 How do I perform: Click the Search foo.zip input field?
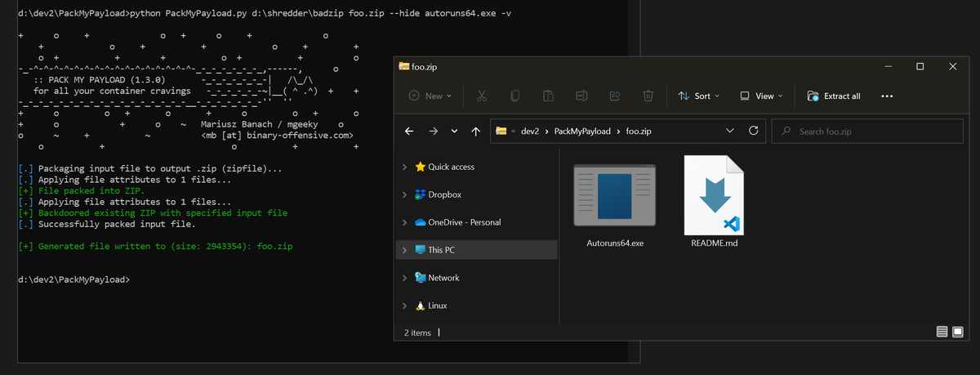(x=867, y=131)
